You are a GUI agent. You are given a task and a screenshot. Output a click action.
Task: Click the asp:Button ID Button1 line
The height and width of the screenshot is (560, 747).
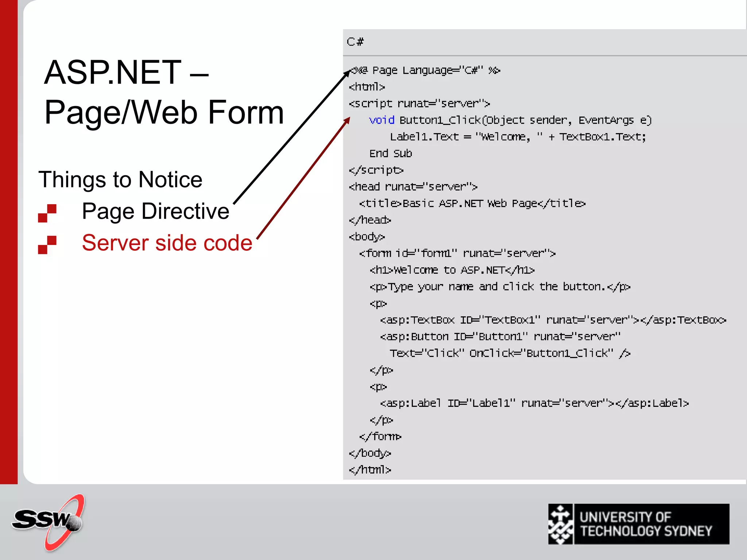[x=500, y=337]
